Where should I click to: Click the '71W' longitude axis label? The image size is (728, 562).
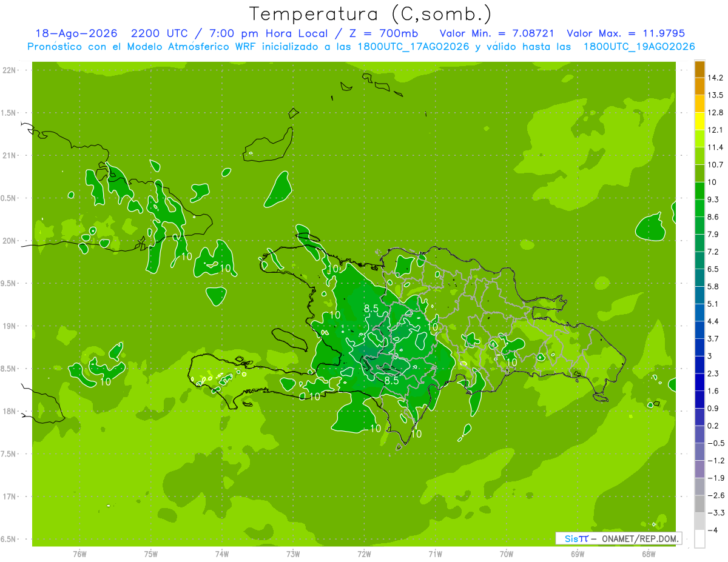coord(435,554)
